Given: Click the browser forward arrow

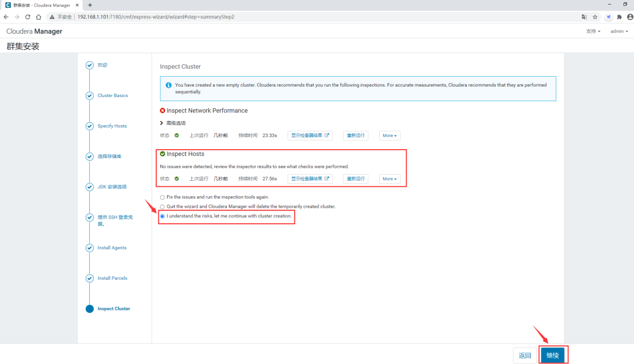Looking at the screenshot, I should [x=17, y=17].
